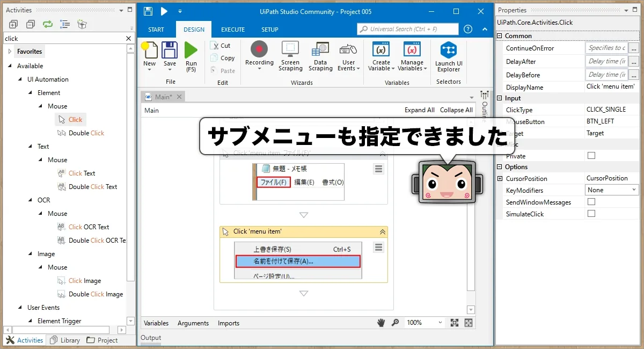Click the play icon in title bar
Viewport: 644px width, 349px height.
tap(164, 11)
